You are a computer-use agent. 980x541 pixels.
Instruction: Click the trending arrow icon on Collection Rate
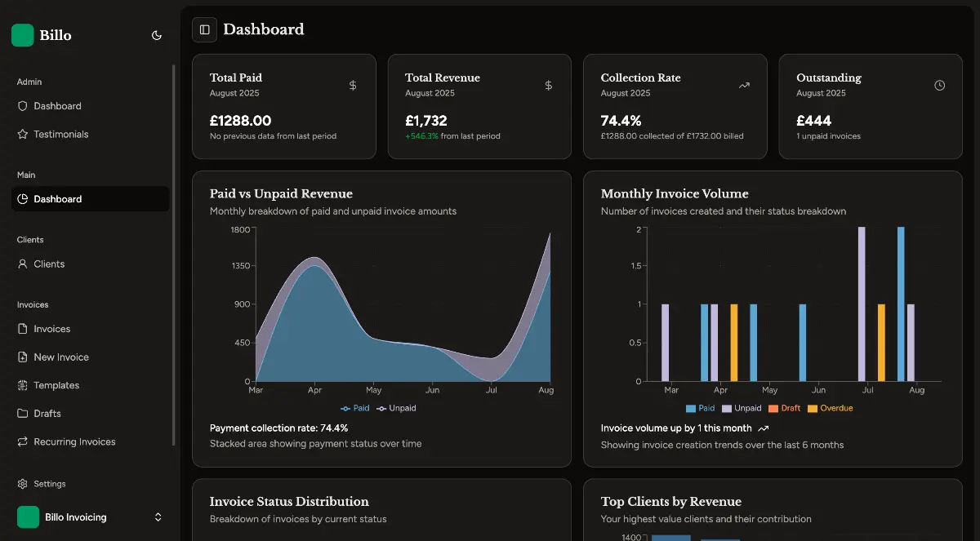point(744,85)
